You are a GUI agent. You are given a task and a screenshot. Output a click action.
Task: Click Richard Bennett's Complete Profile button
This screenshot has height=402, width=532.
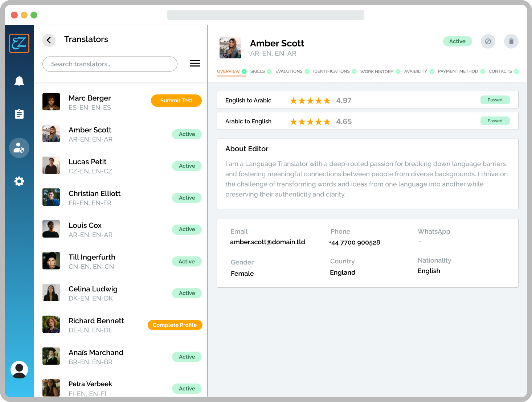[x=175, y=325]
